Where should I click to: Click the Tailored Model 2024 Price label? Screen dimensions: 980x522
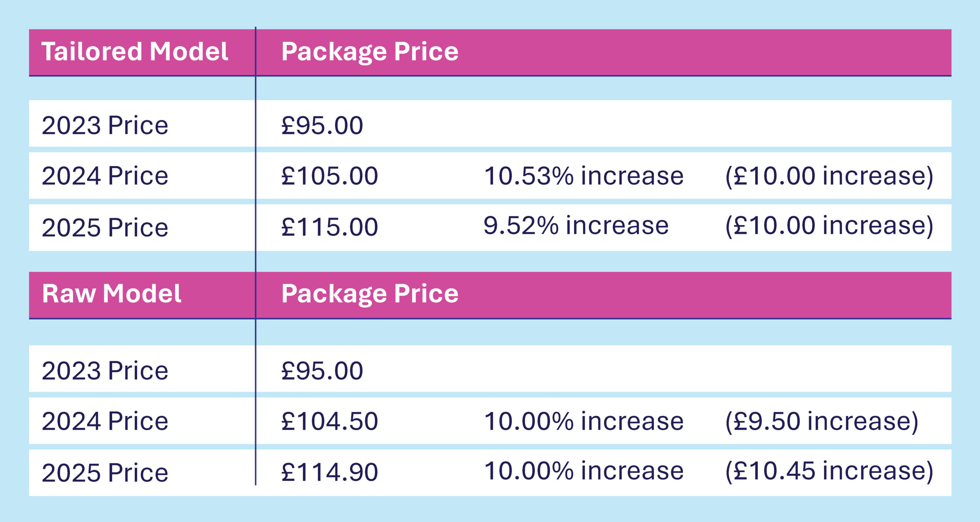105,176
